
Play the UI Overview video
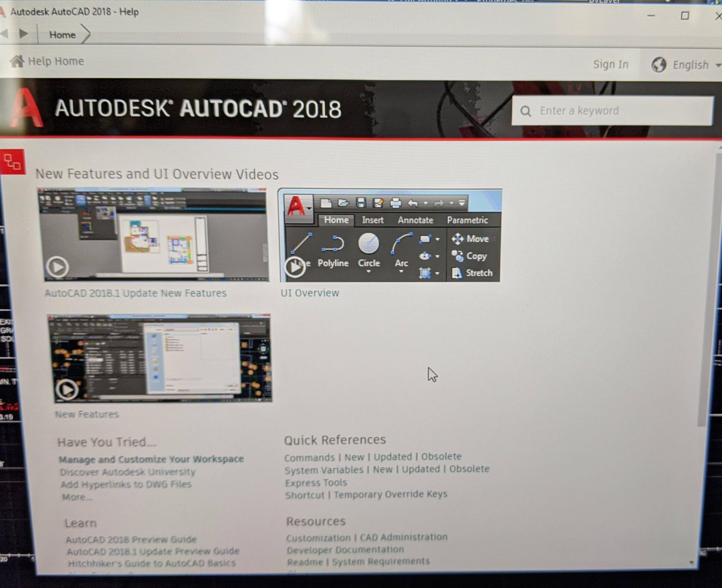pos(295,267)
